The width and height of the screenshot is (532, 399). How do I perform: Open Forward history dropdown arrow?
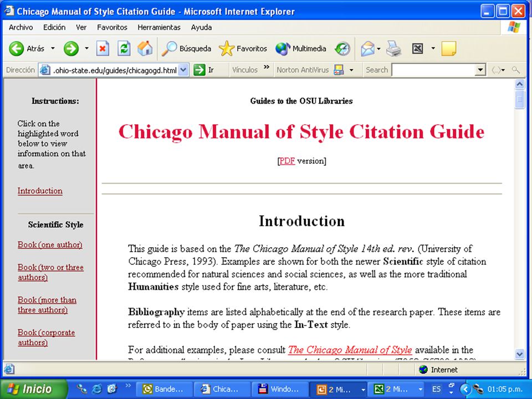point(86,49)
